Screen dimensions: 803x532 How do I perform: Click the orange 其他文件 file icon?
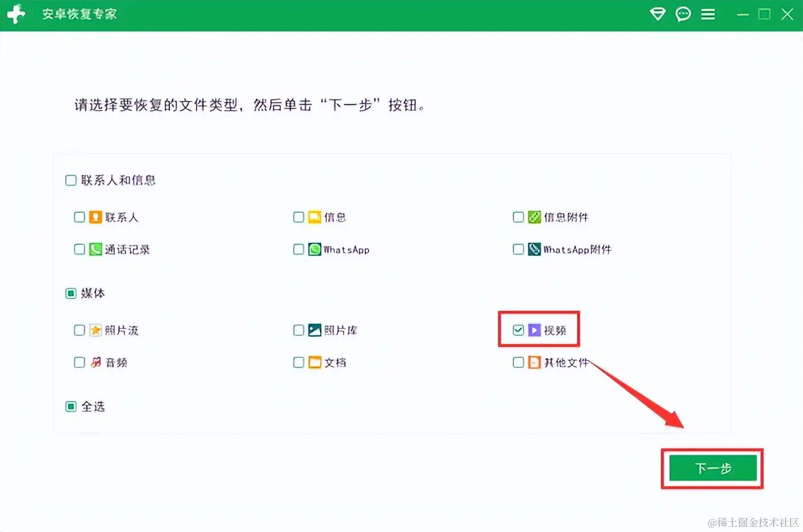click(534, 362)
